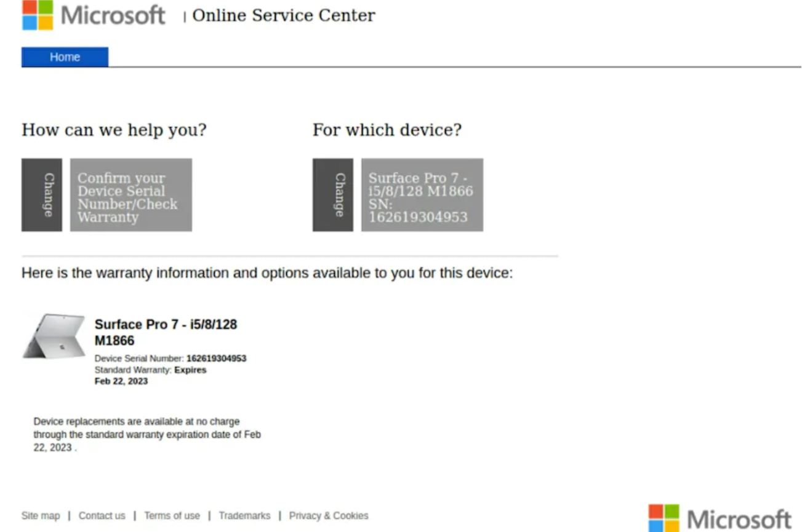Open the Site map link
The width and height of the screenshot is (802, 532).
click(39, 515)
